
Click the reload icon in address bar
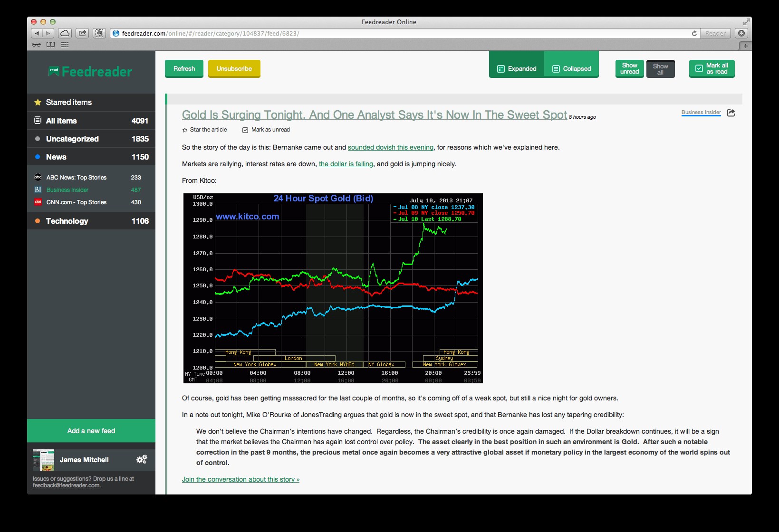694,33
